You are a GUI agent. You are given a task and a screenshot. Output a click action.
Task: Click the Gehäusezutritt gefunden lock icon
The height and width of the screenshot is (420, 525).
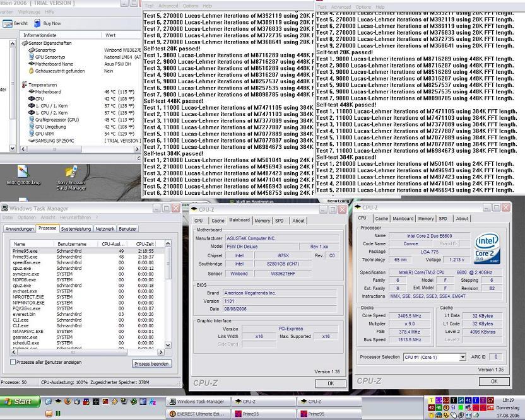click(32, 71)
